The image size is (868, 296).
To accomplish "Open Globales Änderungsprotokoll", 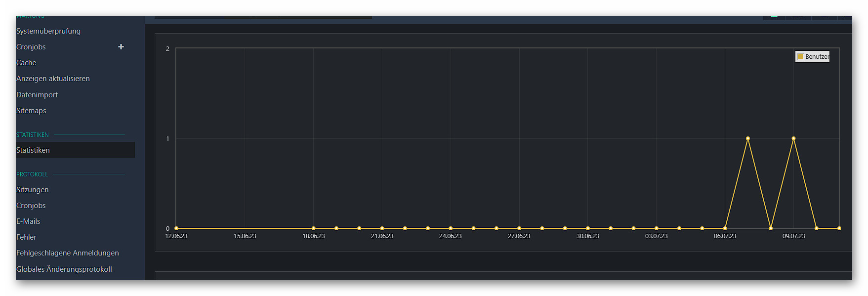I will (64, 269).
